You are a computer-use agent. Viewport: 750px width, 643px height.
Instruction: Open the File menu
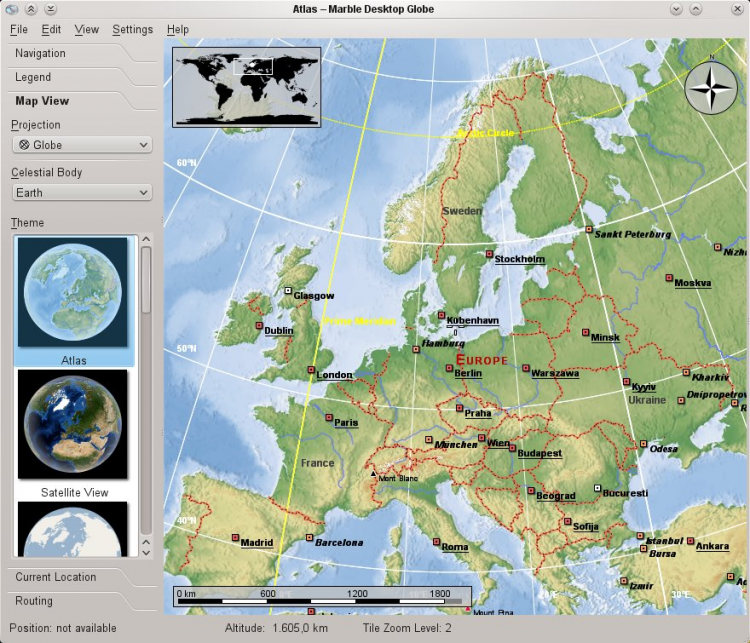19,29
